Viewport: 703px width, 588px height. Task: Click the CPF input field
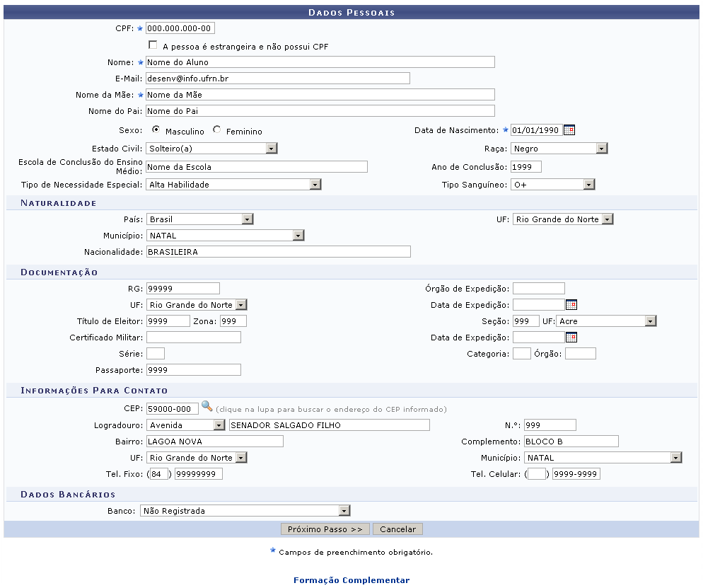tap(180, 28)
